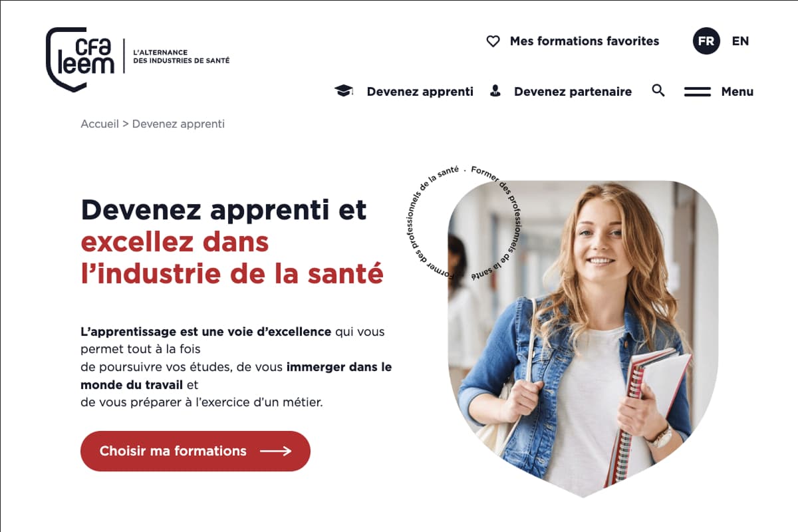This screenshot has width=798, height=532.
Task: Click Devenez apprenti breadcrumb text
Action: tap(178, 124)
